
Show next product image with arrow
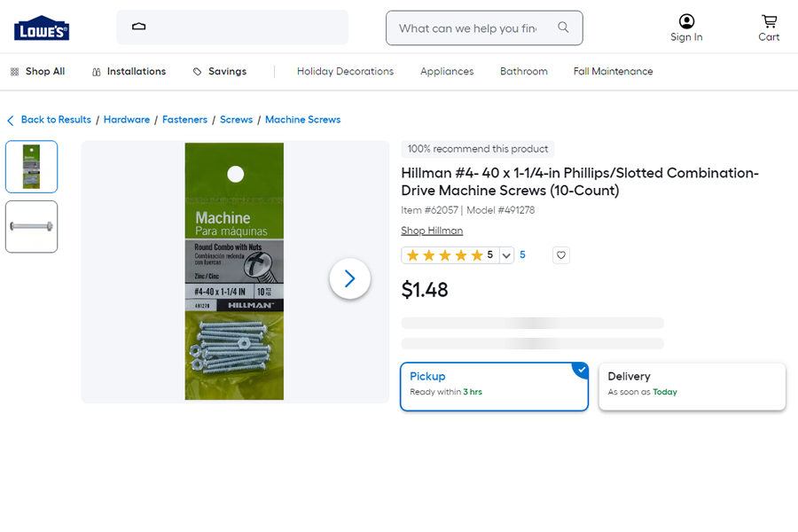point(349,278)
